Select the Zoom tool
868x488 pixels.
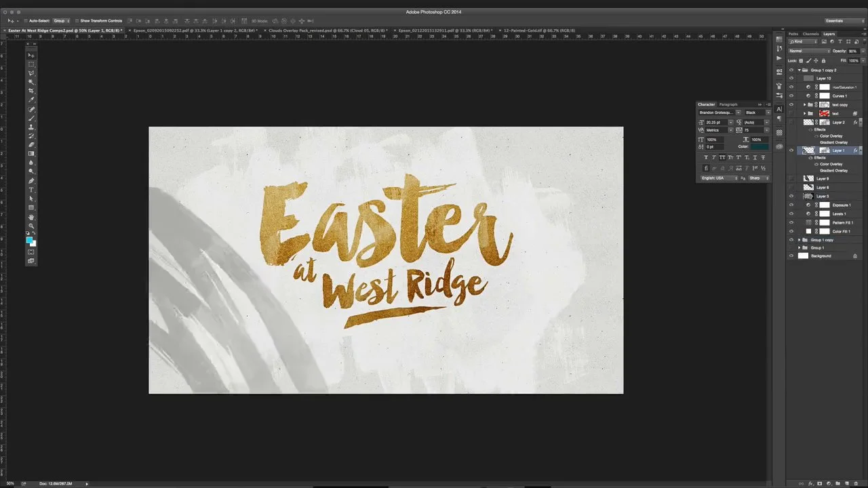pos(31,226)
